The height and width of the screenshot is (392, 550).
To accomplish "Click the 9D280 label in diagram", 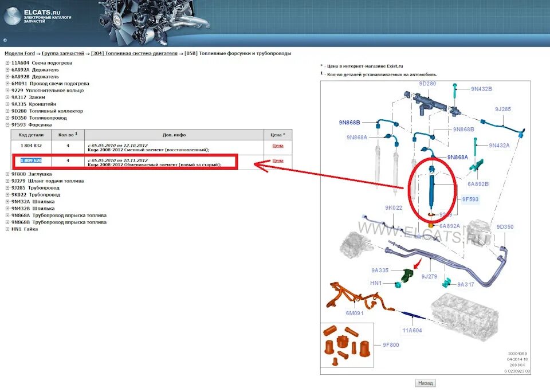I will pos(427,84).
